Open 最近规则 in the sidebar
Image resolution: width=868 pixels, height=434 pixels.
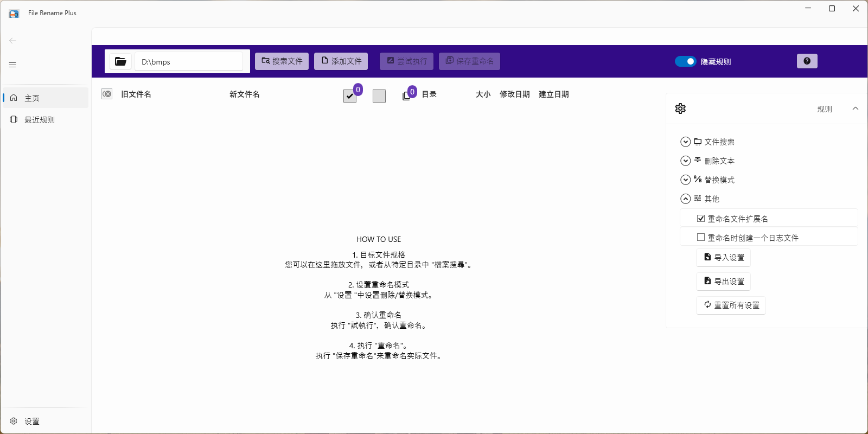40,120
